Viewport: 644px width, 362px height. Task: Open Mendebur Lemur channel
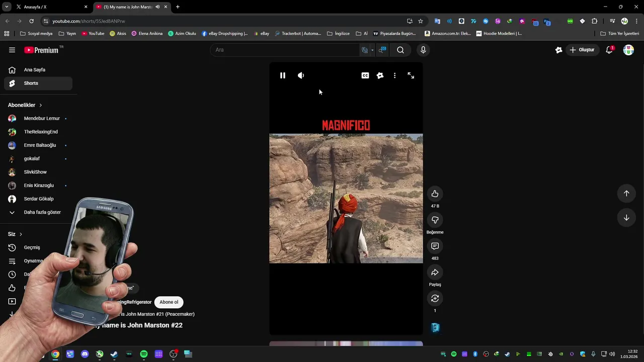(38, 118)
